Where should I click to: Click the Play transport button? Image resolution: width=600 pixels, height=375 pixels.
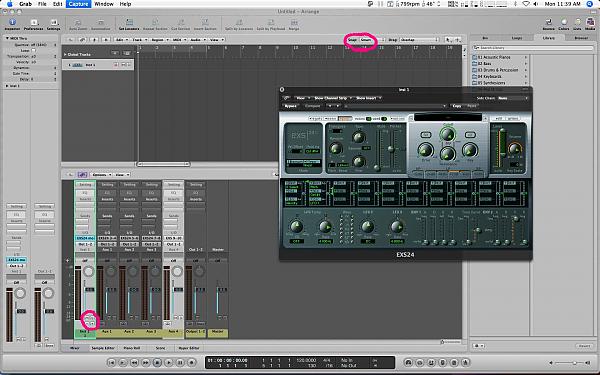coord(168,362)
